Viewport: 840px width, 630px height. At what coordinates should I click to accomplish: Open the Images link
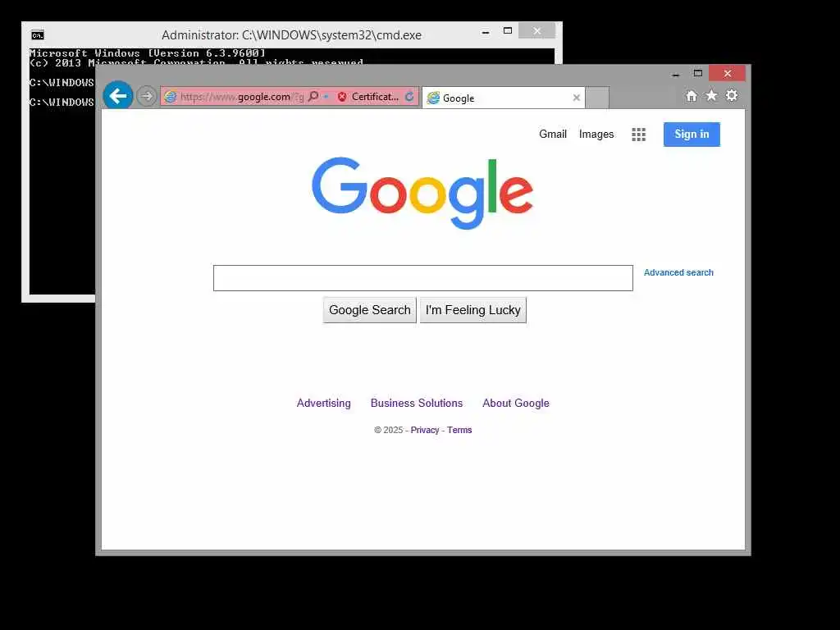click(596, 135)
